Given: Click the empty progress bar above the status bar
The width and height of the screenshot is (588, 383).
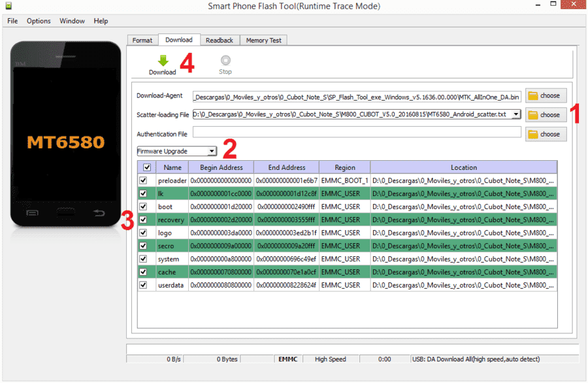Looking at the screenshot, I should (x=353, y=349).
